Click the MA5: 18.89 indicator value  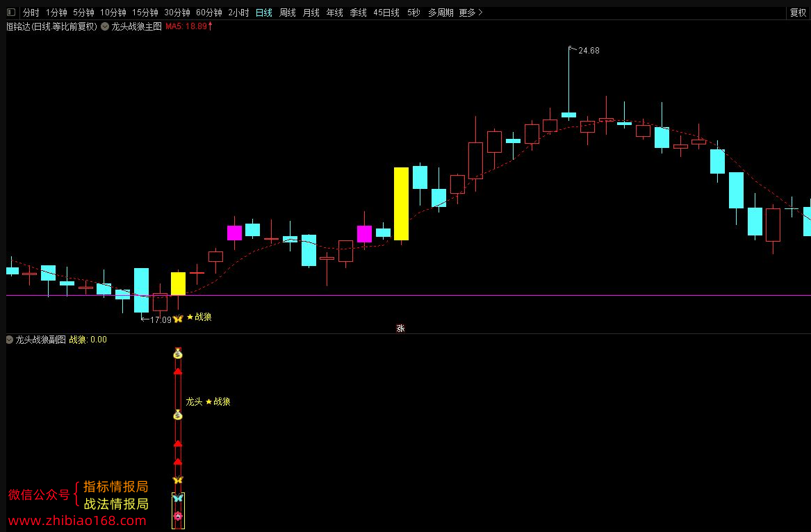pos(189,26)
